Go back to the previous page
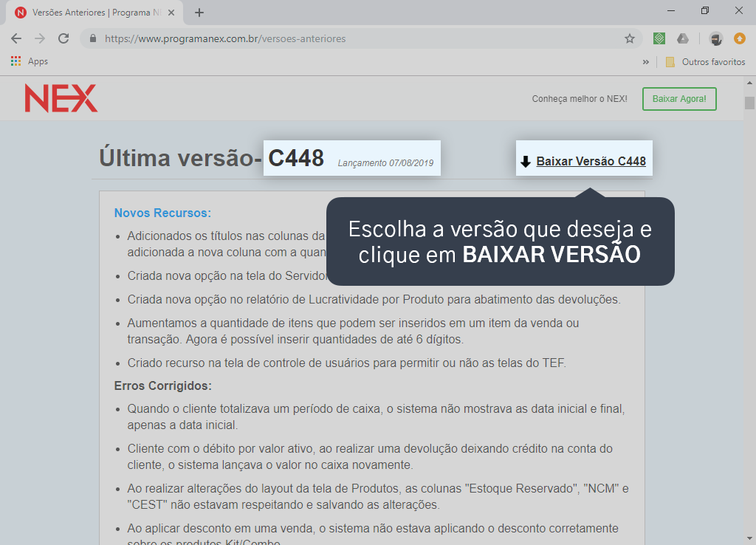The width and height of the screenshot is (756, 545). click(x=16, y=38)
